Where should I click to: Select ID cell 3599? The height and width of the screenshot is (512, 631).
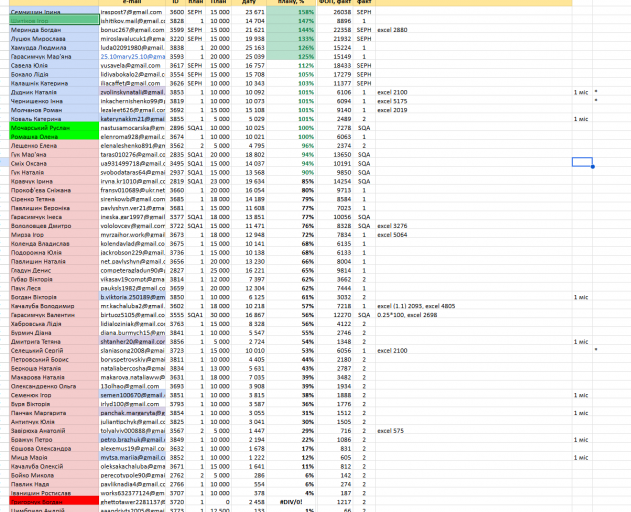click(x=176, y=30)
